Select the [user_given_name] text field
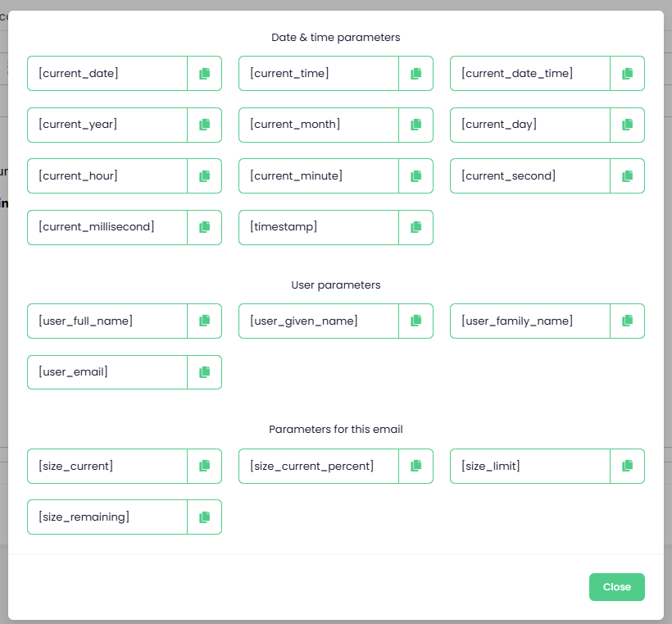This screenshot has width=672, height=624. tap(319, 321)
